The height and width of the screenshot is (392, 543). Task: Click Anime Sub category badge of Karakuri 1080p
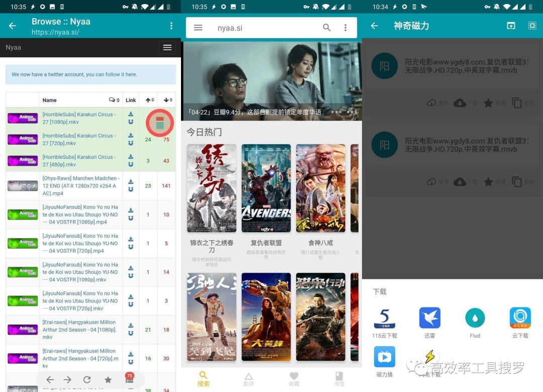(x=23, y=118)
